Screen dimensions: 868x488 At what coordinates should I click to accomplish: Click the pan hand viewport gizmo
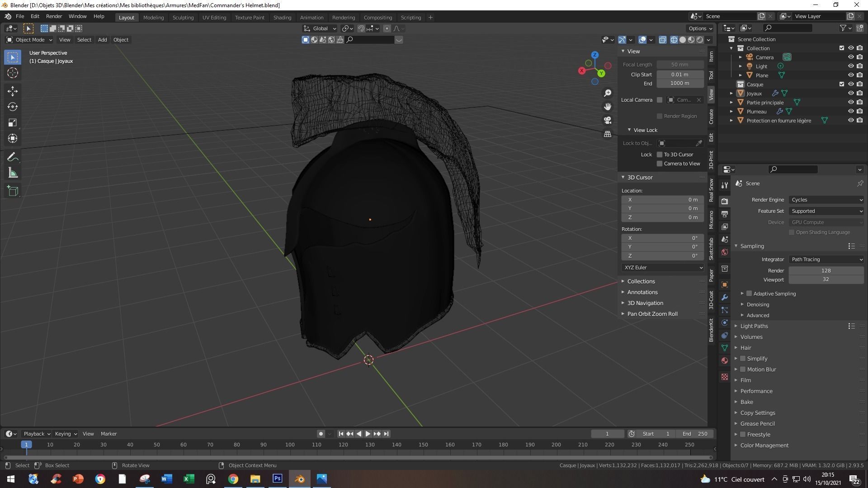(x=608, y=106)
